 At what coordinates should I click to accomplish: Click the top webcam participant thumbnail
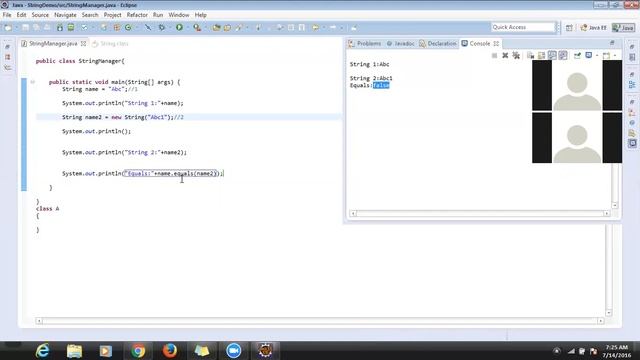[x=577, y=85]
